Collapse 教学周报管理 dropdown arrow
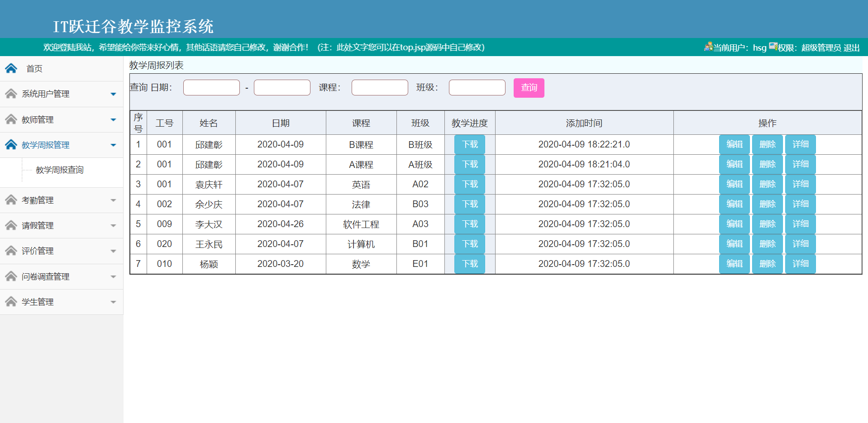Screen dimensions: 868x423 tap(113, 145)
